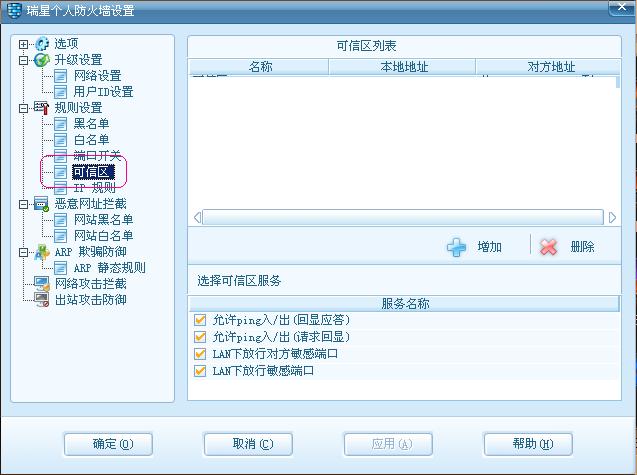The image size is (637, 475).
Task: Toggle 允许ping入/出 (回显应答) checkbox
Action: [200, 320]
